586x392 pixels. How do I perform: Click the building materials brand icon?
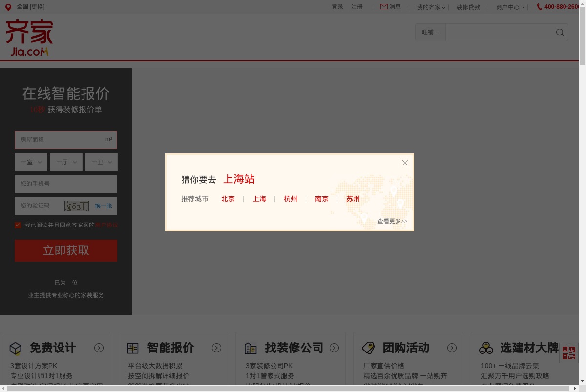486,348
